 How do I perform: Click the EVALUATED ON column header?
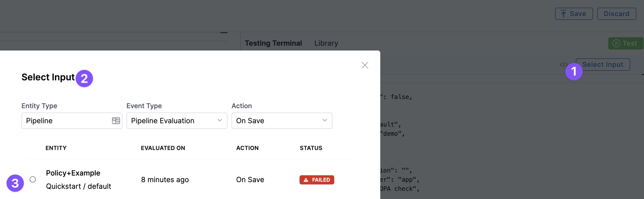[163, 148]
